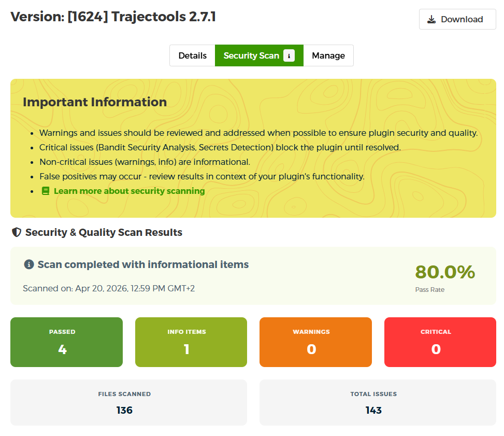504x436 pixels.
Task: Click the info circle beside Scan completed
Action: pyautogui.click(x=29, y=264)
